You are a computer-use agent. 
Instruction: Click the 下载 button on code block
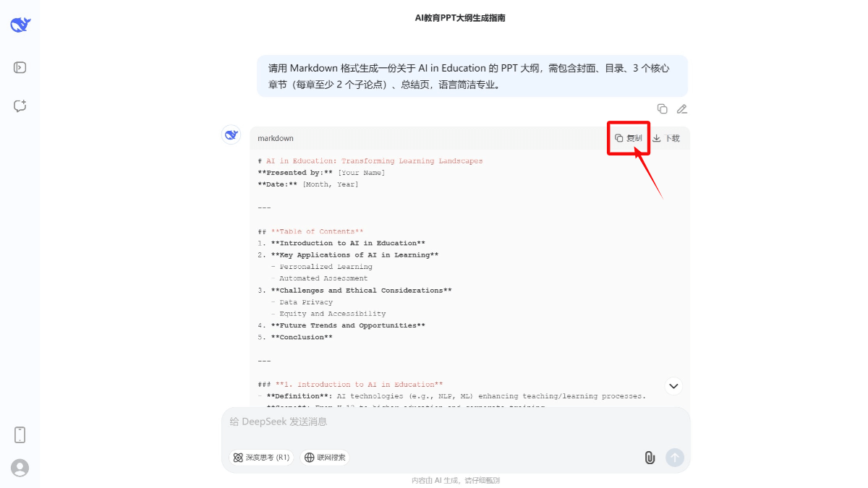pos(666,138)
